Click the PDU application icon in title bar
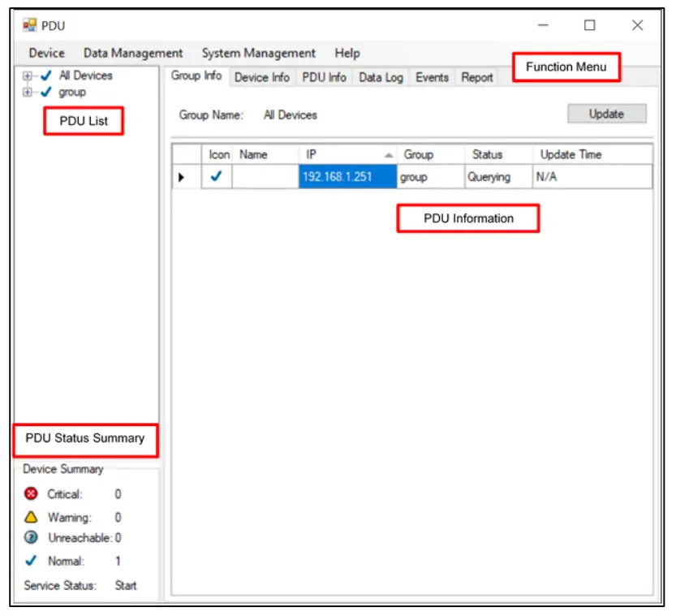Image resolution: width=676 pixels, height=616 pixels. pos(30,25)
